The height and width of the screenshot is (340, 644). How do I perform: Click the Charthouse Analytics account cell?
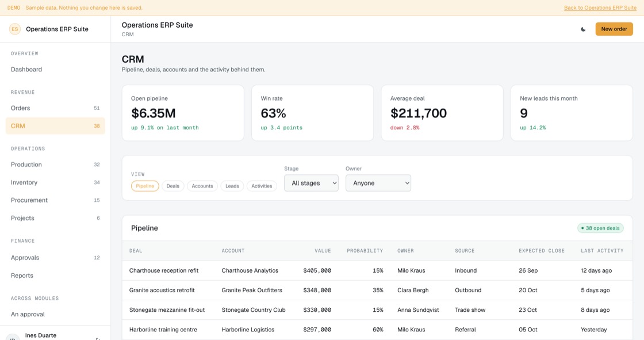coord(250,270)
